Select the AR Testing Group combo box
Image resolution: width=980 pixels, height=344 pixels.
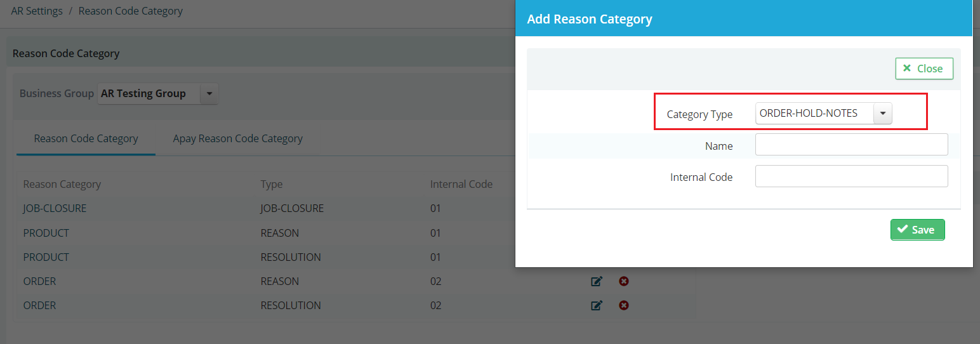[158, 94]
